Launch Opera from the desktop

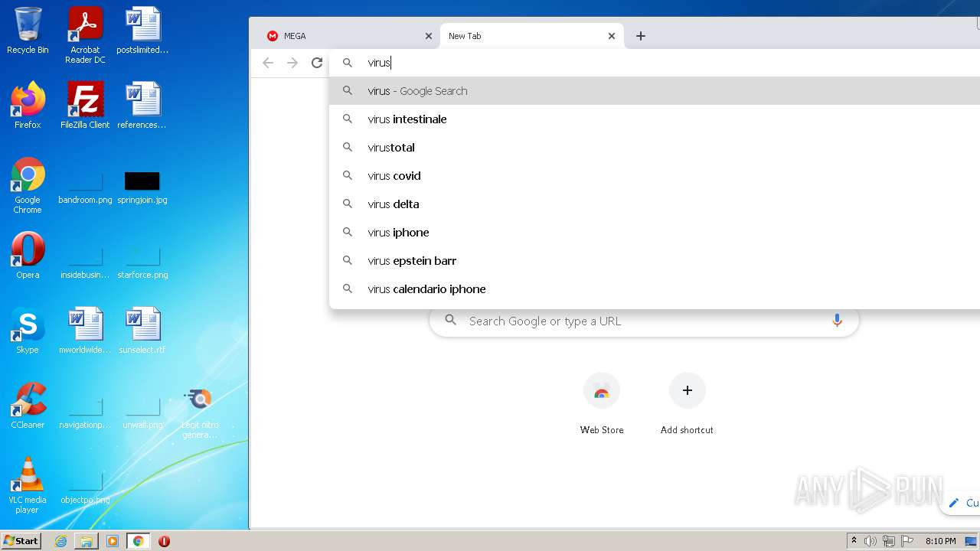pos(28,256)
